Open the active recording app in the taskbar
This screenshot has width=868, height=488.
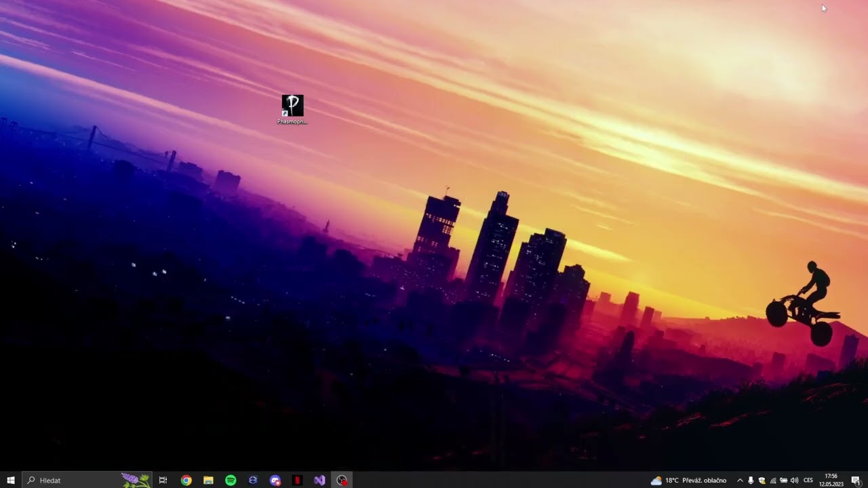[342, 480]
